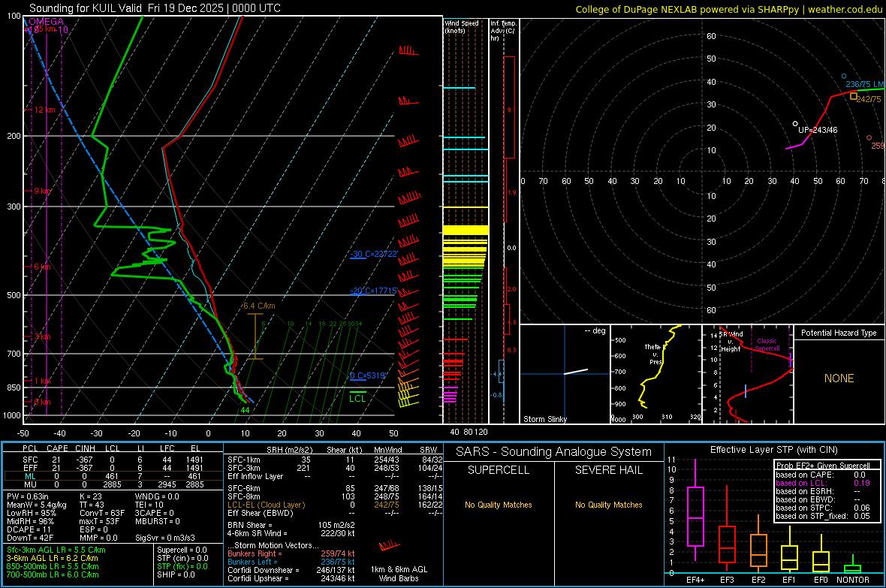Click the 'SARS - Sounding Analogue System' title
The height and width of the screenshot is (588, 886).
click(x=554, y=452)
